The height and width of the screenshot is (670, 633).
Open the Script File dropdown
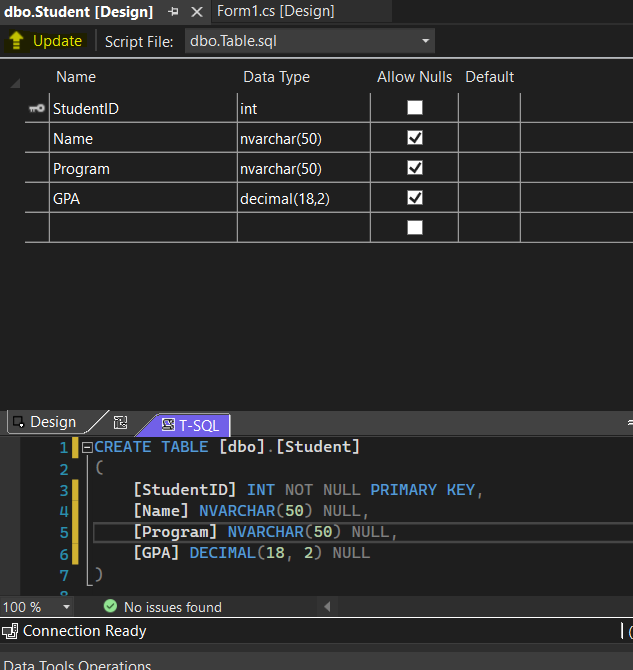click(x=426, y=41)
